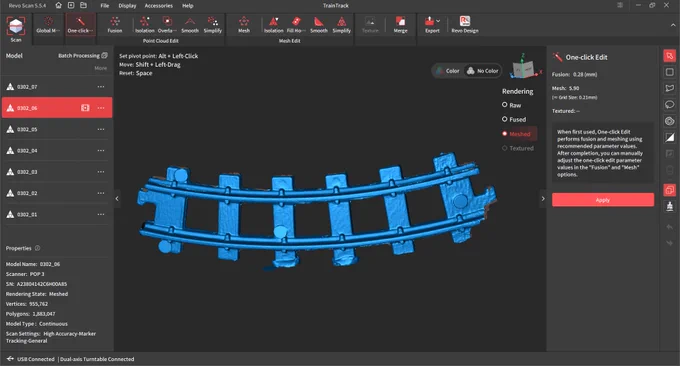Click the Properties info icon

(x=37, y=248)
